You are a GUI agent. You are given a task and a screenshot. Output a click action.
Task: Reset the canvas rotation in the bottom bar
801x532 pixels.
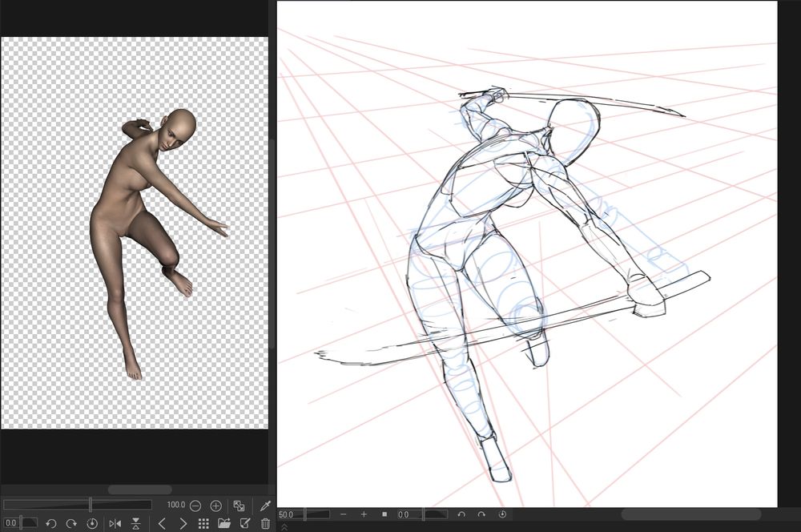502,514
